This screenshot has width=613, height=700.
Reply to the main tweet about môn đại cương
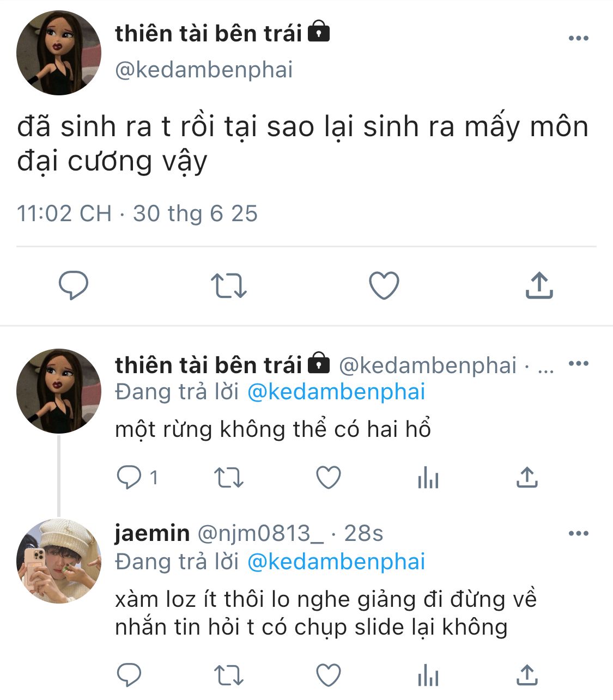74,285
